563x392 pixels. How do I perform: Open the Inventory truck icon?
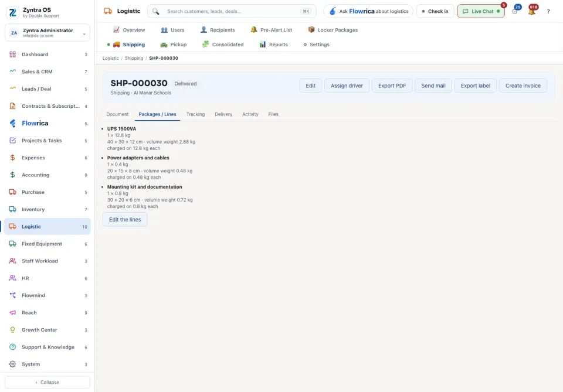pos(12,209)
